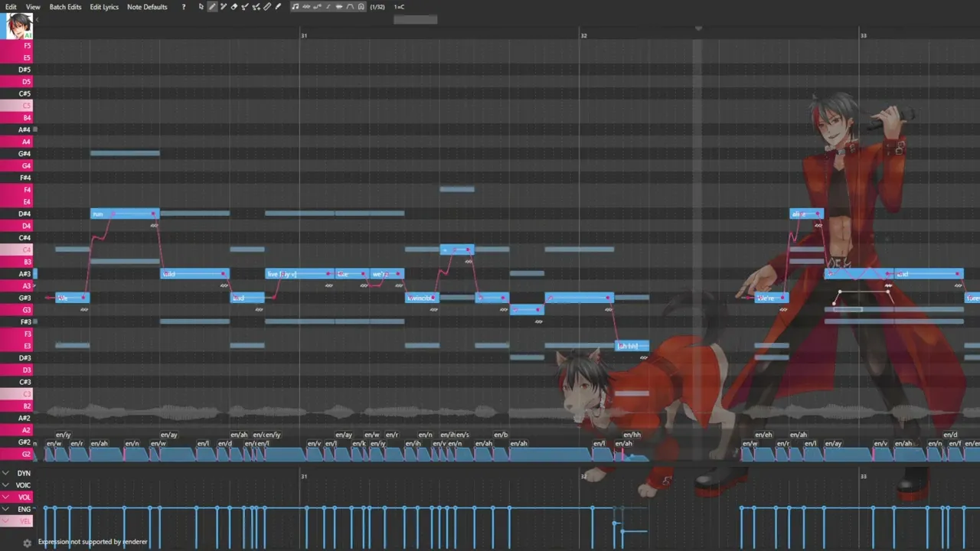Select the "live" note on A#3
Viewport: 980px width, 551px height.
(x=299, y=274)
